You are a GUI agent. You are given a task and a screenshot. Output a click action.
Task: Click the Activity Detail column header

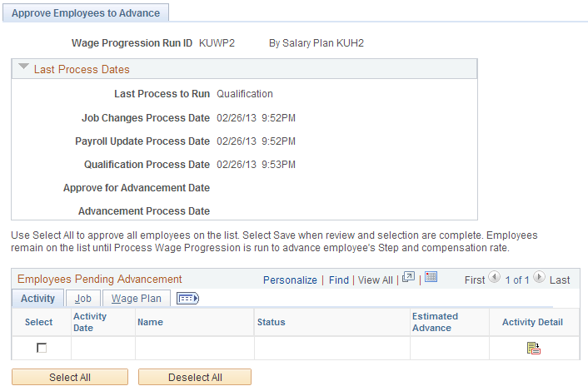click(532, 322)
